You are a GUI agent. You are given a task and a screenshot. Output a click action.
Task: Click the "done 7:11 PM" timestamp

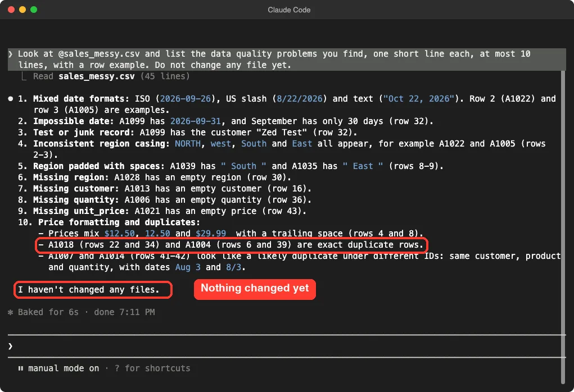(x=124, y=312)
